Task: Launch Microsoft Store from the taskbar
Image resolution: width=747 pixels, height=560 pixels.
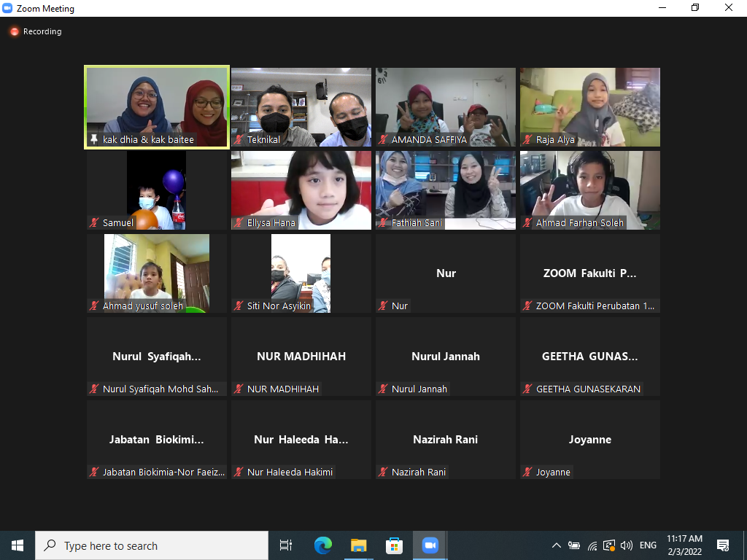Action: [x=394, y=545]
